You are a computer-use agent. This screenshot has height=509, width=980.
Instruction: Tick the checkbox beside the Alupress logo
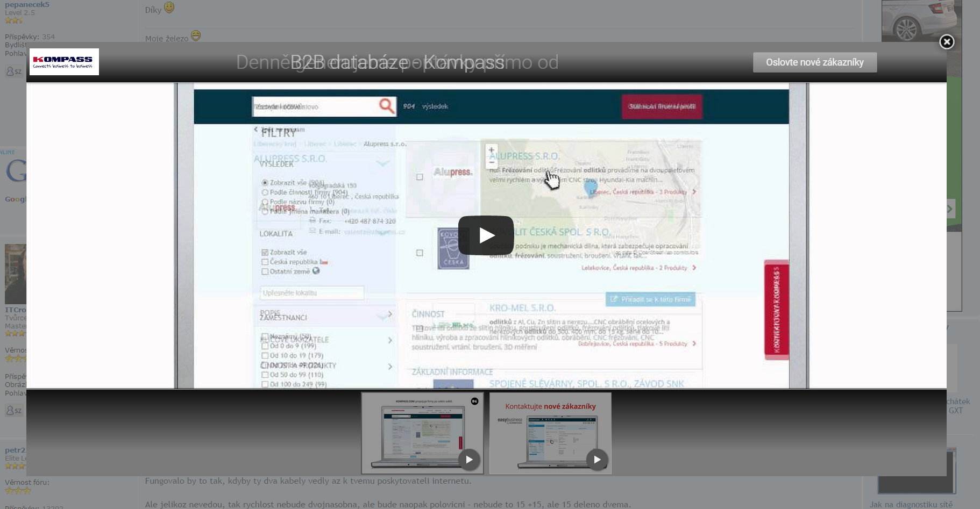pyautogui.click(x=420, y=177)
